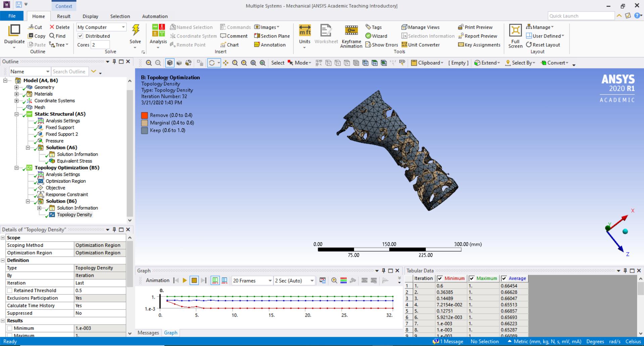Open the Worksheet view
The image size is (644, 346).
click(326, 34)
